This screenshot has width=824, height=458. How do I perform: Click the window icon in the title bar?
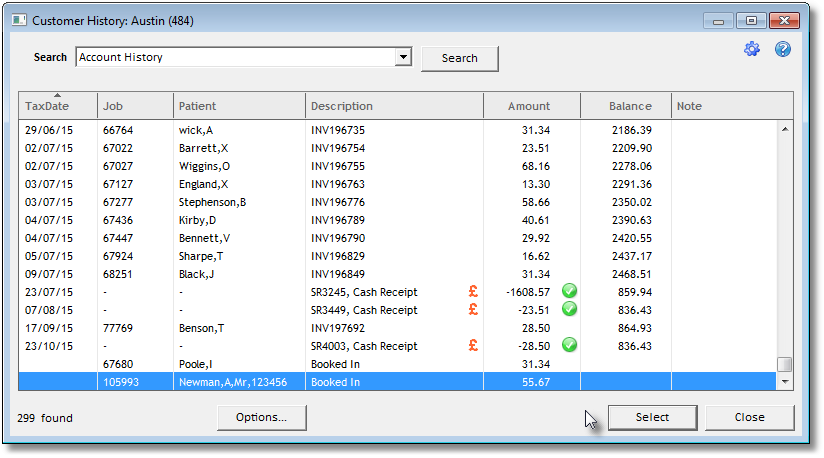point(20,20)
